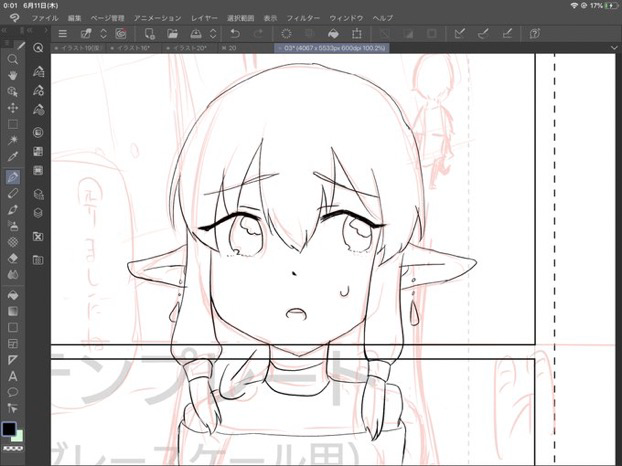Open the Color Wheel palette icon

coord(38,132)
